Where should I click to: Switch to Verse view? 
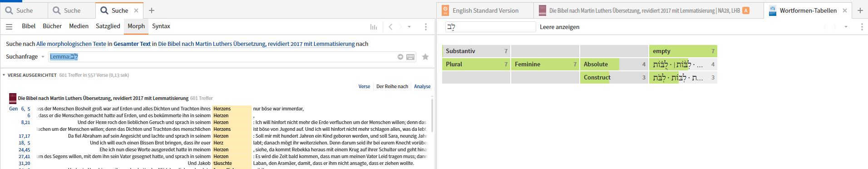(x=364, y=86)
